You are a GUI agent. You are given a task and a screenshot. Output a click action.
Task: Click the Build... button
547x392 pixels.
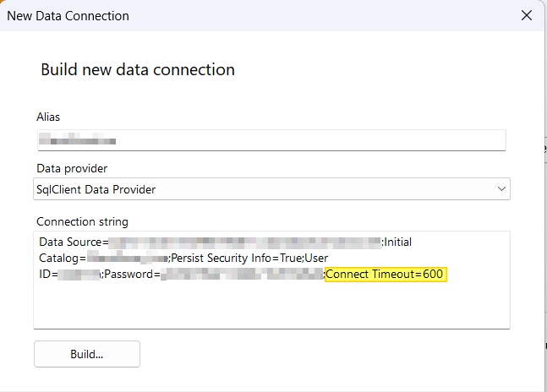[x=87, y=354]
